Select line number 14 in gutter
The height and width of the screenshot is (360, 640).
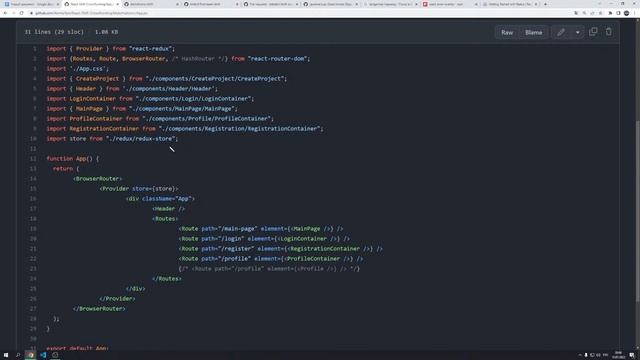33,179
